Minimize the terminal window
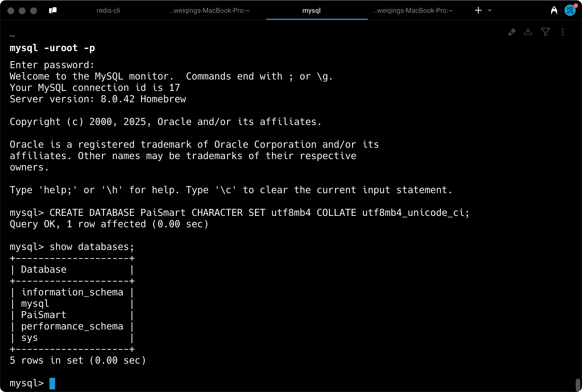The width and height of the screenshot is (582, 392). (22, 11)
